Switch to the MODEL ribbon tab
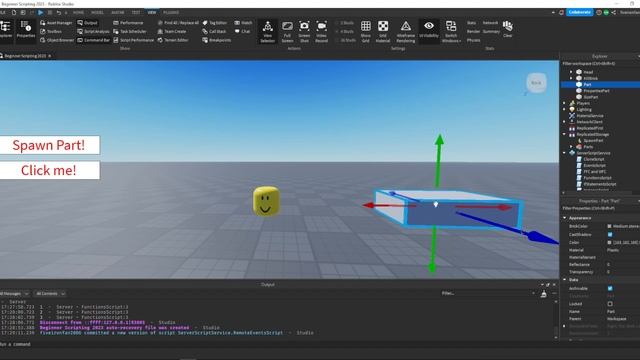The image size is (640, 360). pos(97,12)
